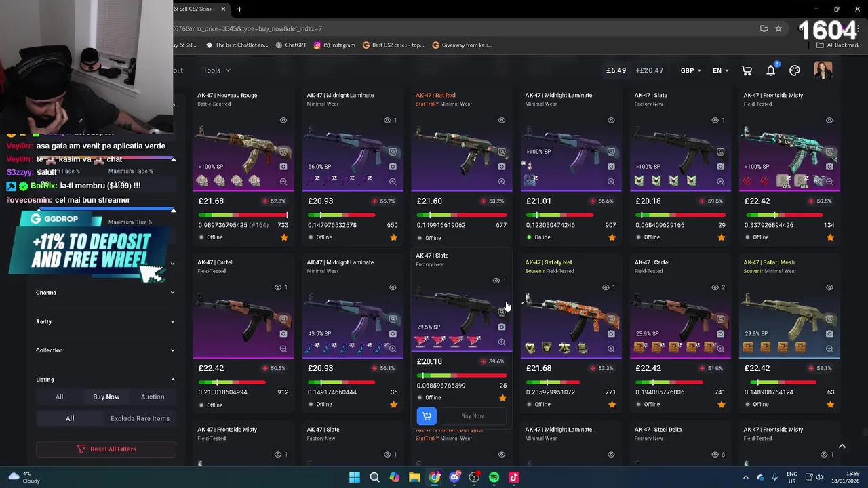Click Buy Now on the hovered Slate card

[x=473, y=416]
